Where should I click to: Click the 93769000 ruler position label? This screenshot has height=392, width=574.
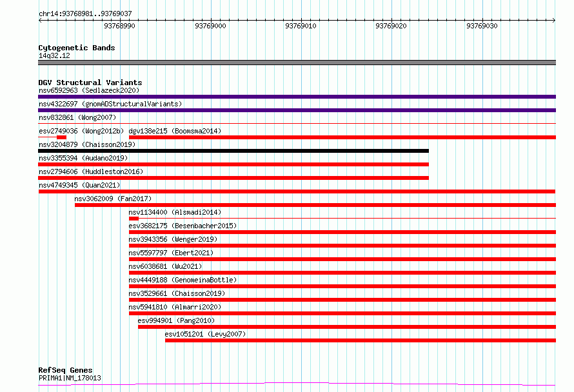210,26
